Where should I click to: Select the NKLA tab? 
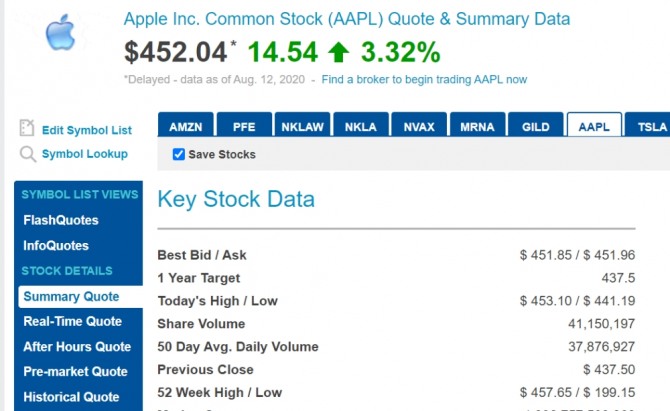pos(360,127)
